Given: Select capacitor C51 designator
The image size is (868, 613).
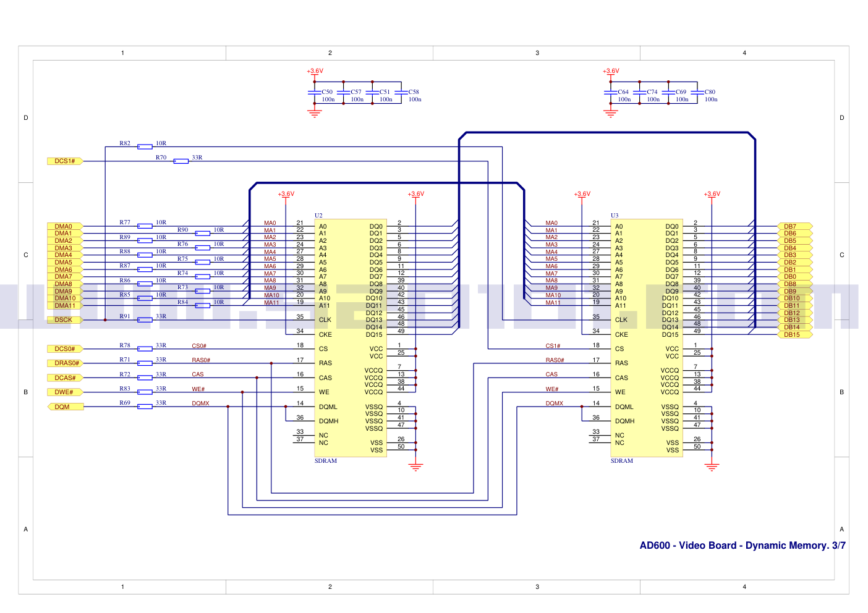Looking at the screenshot, I should [x=385, y=92].
